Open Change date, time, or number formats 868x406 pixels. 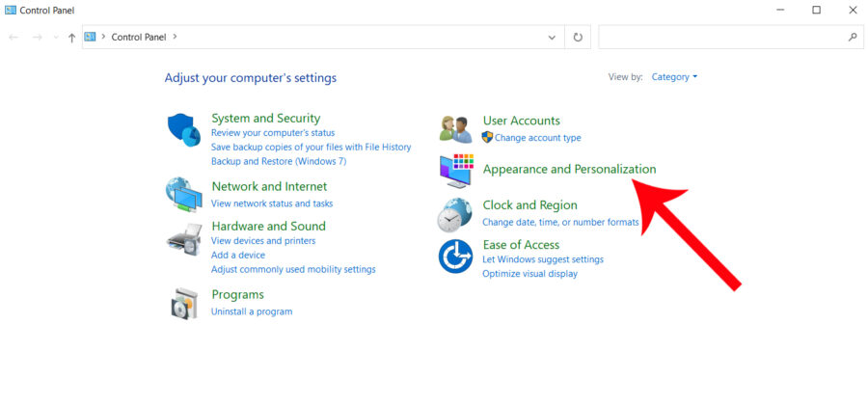(x=560, y=222)
